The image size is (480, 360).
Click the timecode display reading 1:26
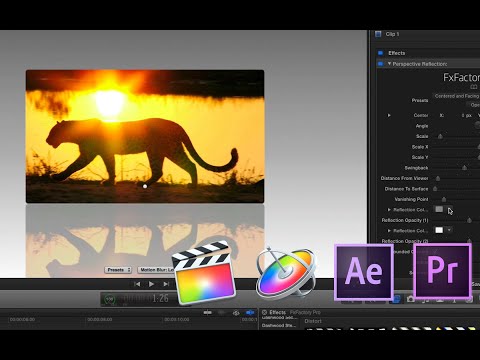pyautogui.click(x=160, y=298)
